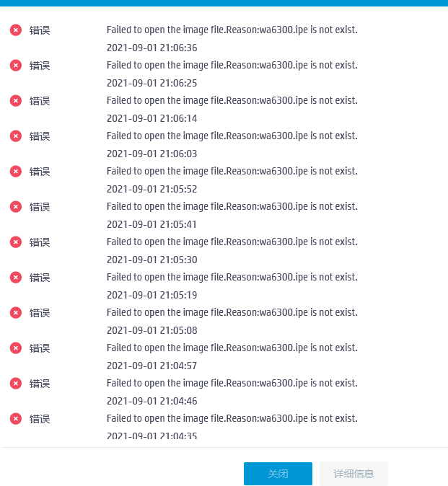The image size is (448, 486).
Task: Click the red error icon beside 21:05:41 entry
Action: coord(16,207)
